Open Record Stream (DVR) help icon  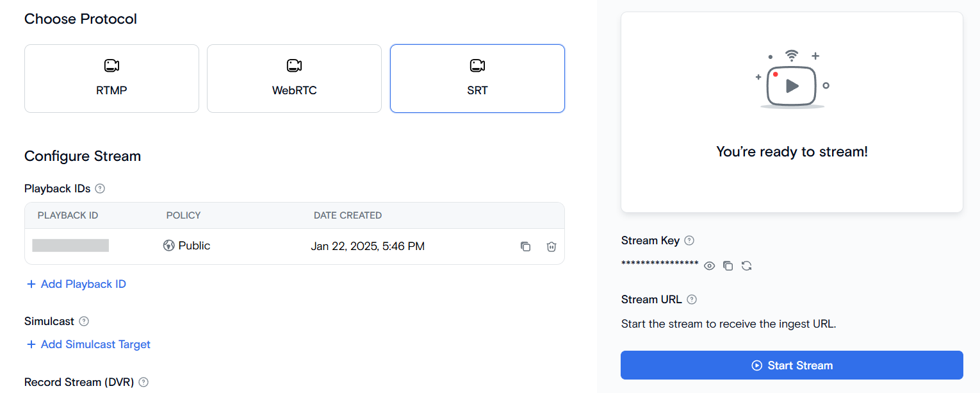(143, 382)
